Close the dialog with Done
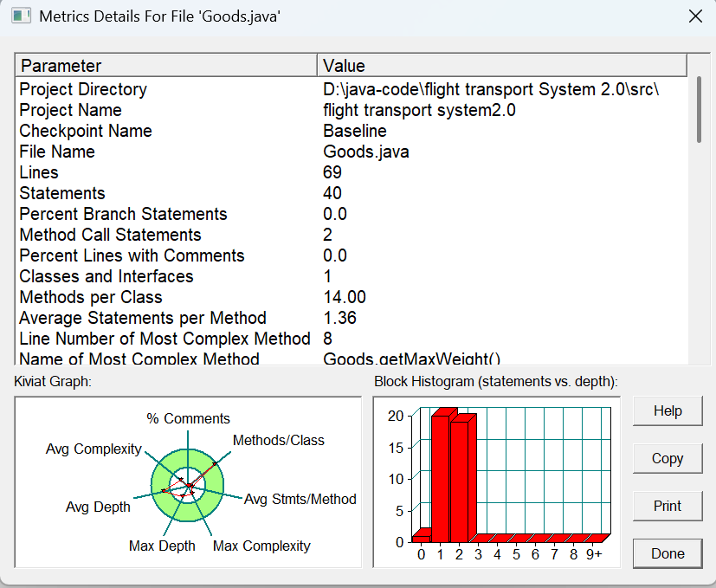Screen dimensions: 716x588 668,553
